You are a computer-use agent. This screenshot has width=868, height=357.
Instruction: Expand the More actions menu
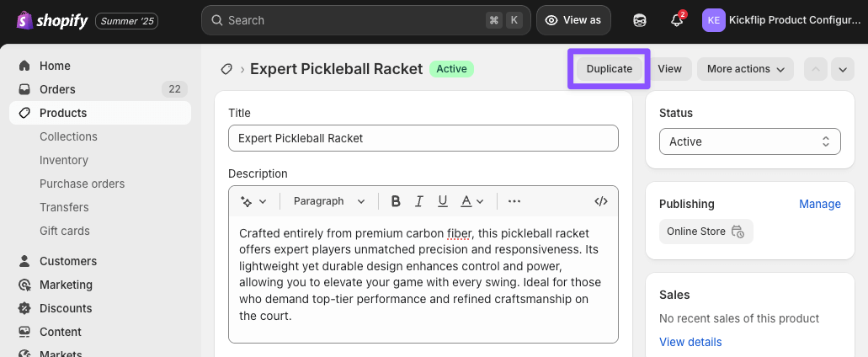point(745,69)
